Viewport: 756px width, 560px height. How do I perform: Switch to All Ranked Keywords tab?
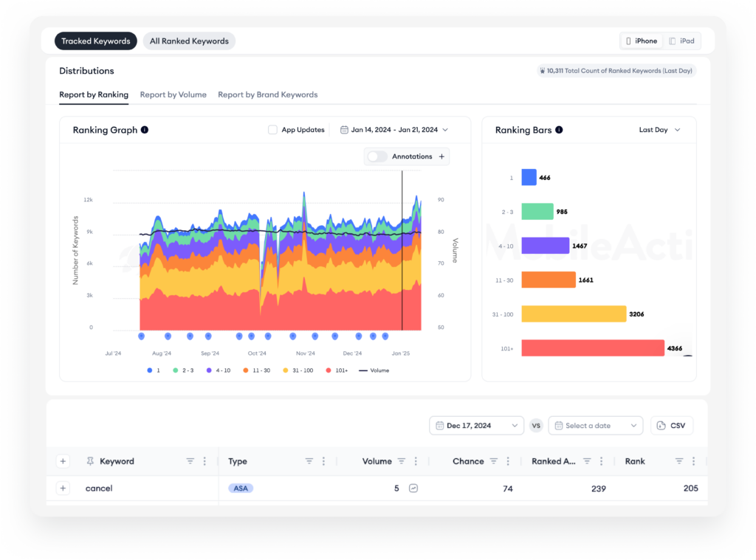(x=189, y=41)
